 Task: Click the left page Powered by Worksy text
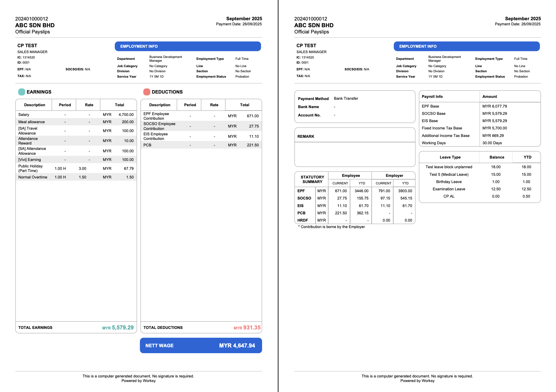click(x=138, y=381)
